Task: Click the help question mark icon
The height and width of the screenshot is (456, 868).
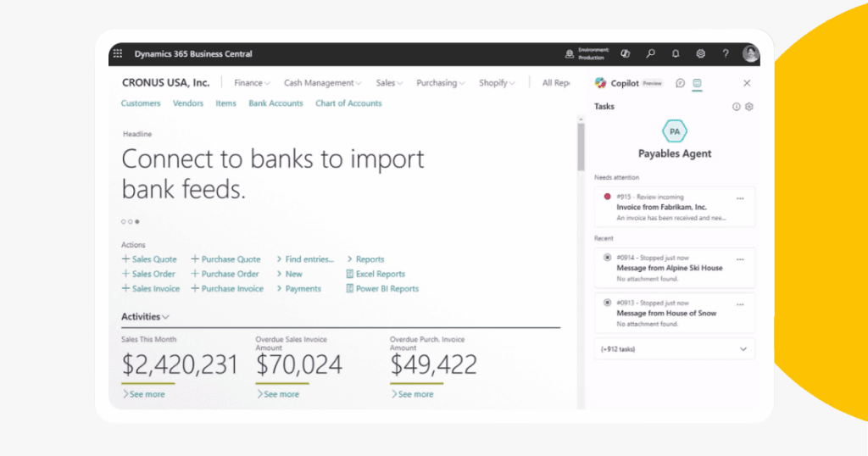Action: click(x=726, y=53)
